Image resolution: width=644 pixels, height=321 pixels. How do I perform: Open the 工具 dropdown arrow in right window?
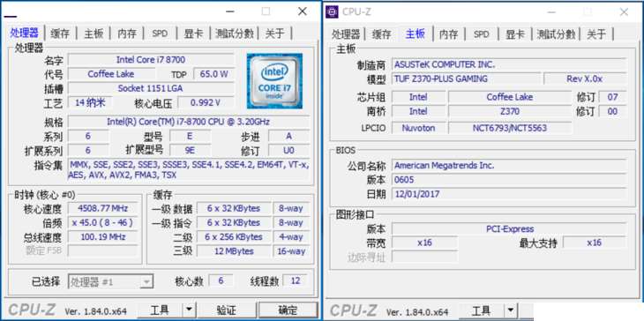(x=511, y=310)
